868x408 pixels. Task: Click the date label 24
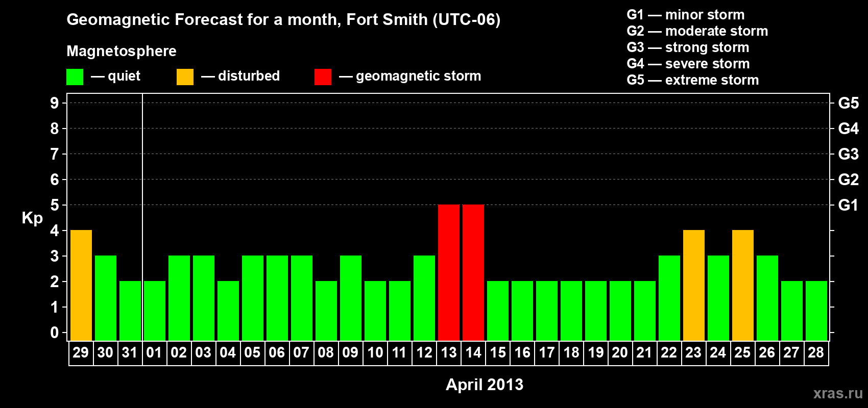point(718,352)
